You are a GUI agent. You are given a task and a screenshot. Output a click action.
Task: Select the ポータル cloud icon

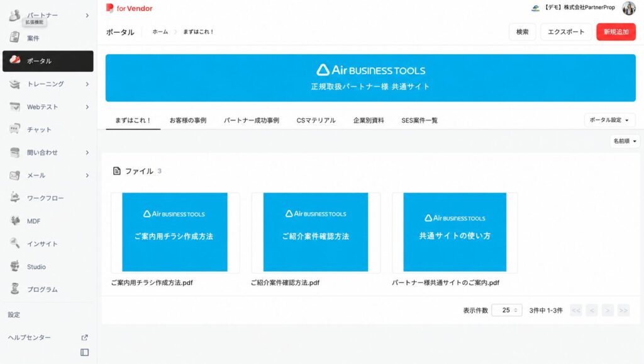tap(15, 60)
